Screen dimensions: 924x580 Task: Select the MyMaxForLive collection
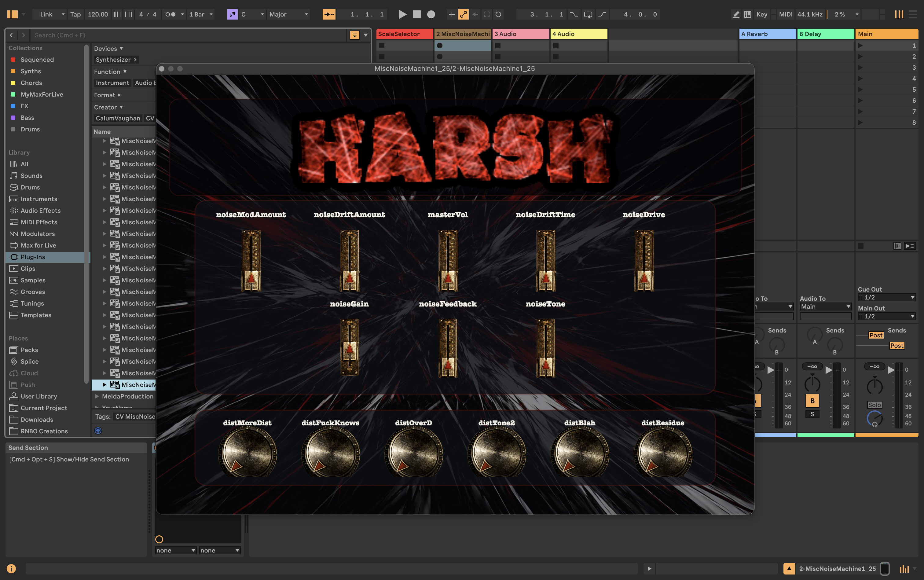pos(42,94)
